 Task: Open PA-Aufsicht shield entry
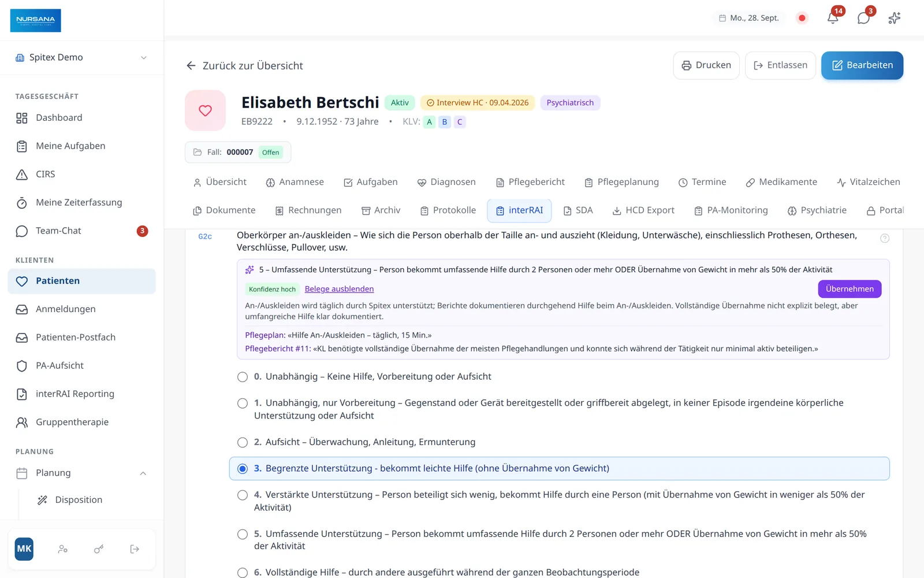pyautogui.click(x=81, y=366)
